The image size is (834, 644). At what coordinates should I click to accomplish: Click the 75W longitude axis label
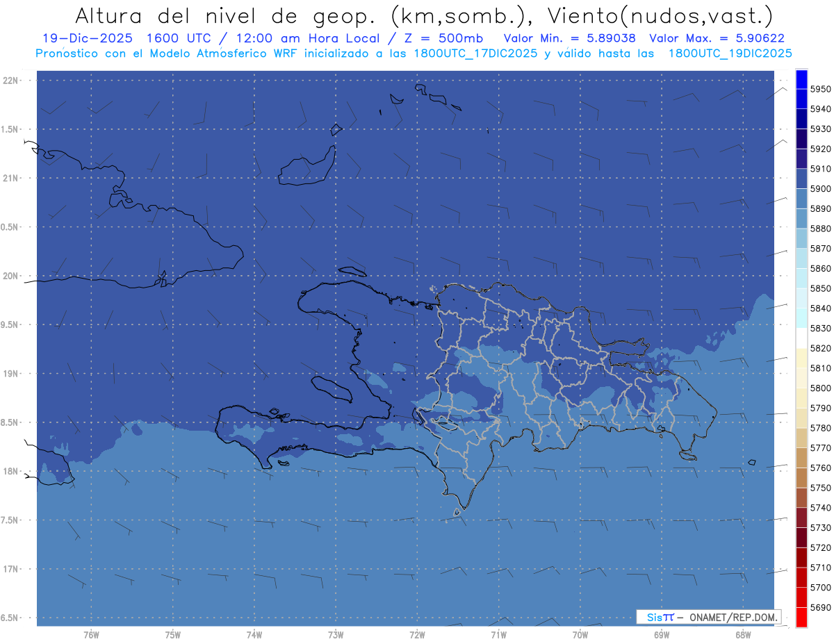pyautogui.click(x=172, y=635)
